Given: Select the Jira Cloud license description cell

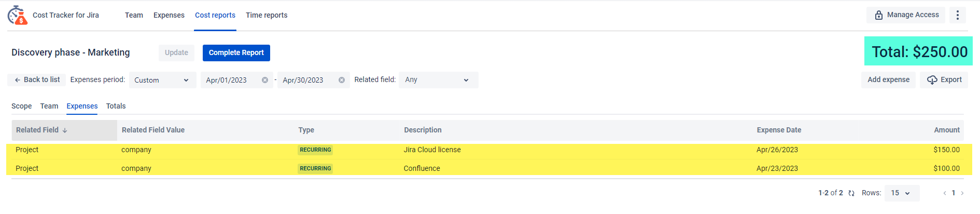Looking at the screenshot, I should [x=432, y=150].
